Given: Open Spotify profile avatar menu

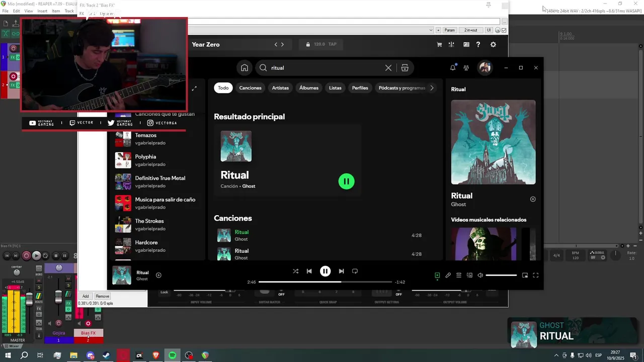Looking at the screenshot, I should click(x=485, y=67).
